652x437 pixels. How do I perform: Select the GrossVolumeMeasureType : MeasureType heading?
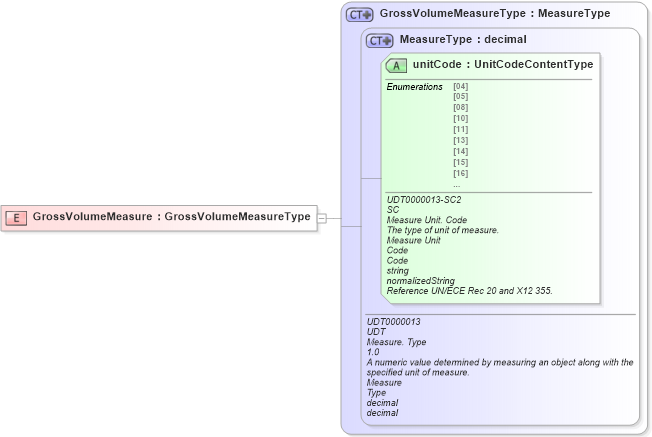(495, 13)
